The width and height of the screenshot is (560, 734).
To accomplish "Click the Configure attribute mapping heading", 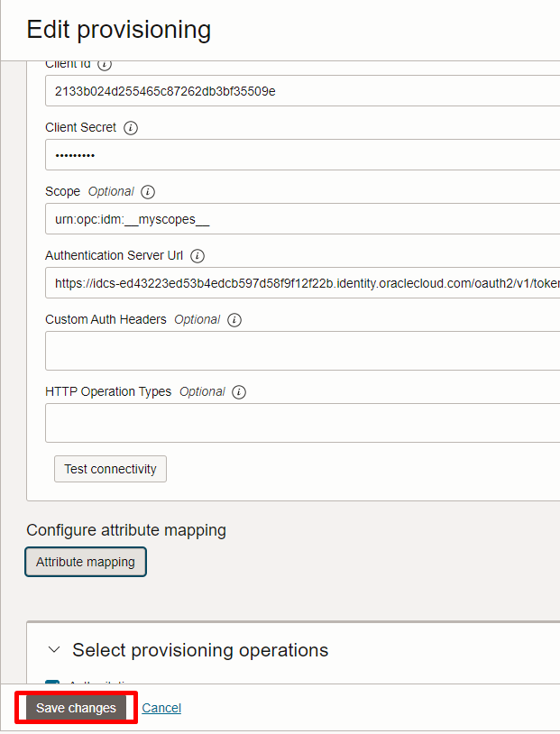I will [x=126, y=530].
